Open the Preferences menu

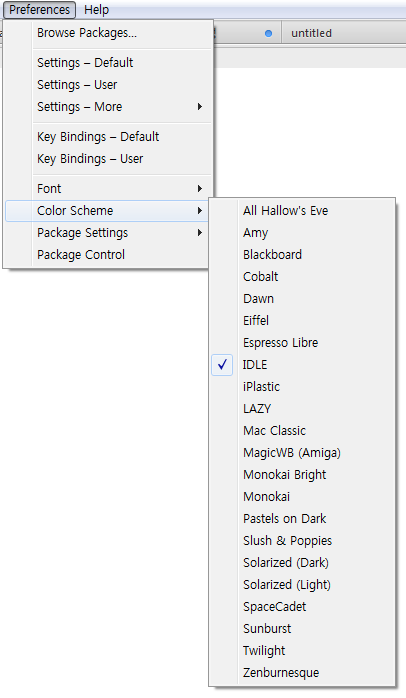pyautogui.click(x=39, y=10)
